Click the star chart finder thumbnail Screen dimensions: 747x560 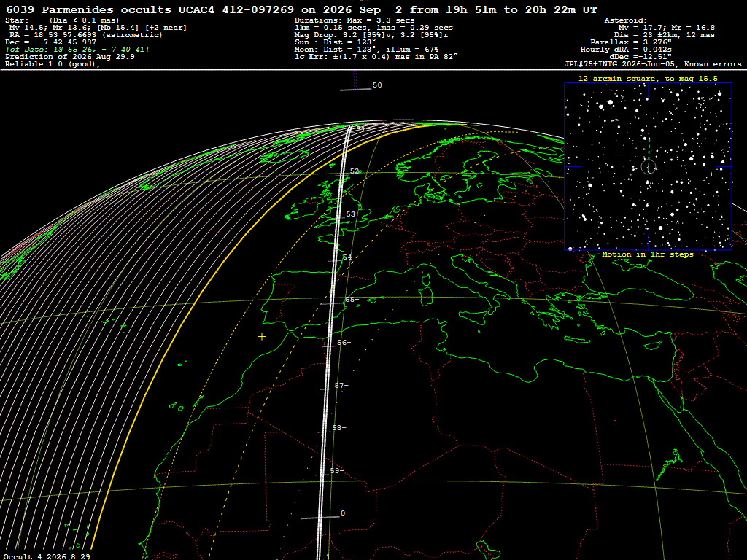coord(648,166)
